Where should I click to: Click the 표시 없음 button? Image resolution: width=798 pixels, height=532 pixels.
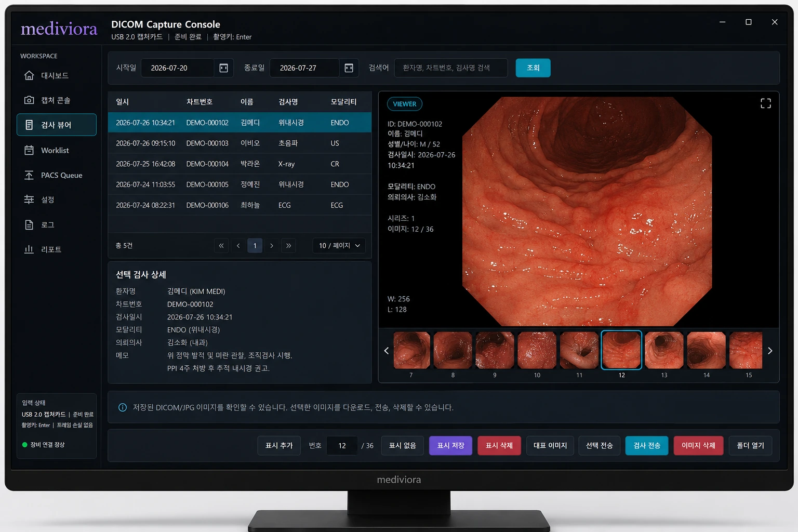(403, 446)
